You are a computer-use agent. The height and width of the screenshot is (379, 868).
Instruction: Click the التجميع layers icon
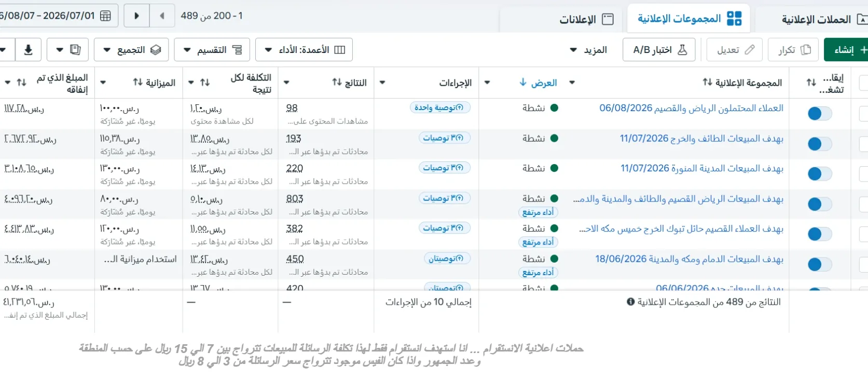click(156, 50)
